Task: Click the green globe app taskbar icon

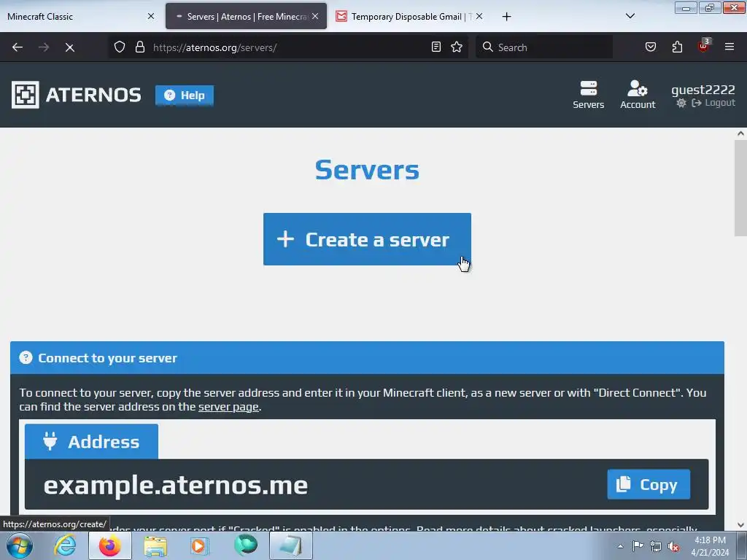Action: pos(246,545)
